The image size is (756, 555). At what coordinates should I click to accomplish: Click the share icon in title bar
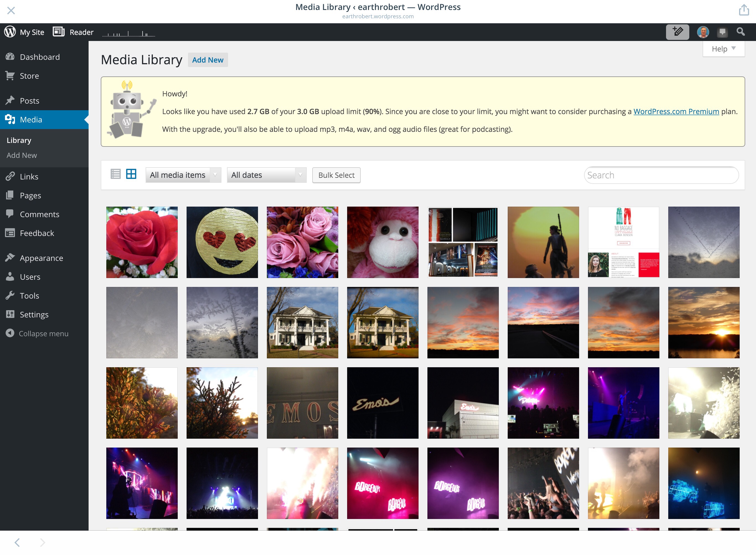744,10
